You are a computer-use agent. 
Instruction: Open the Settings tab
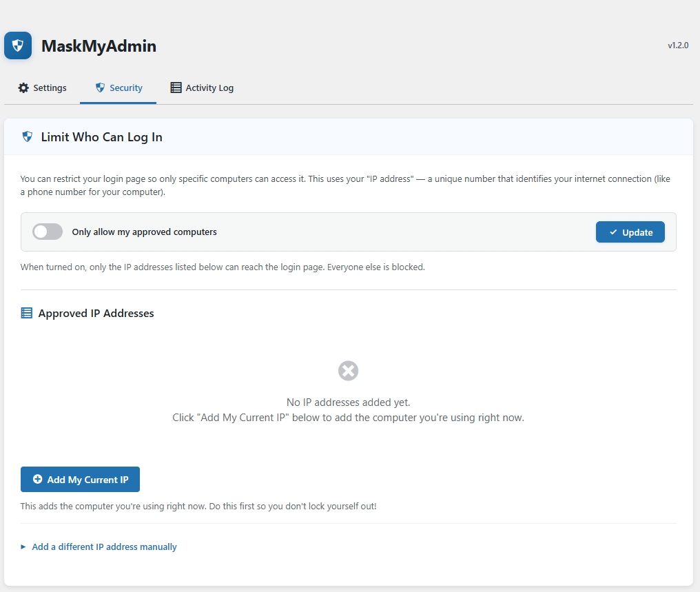[x=42, y=88]
